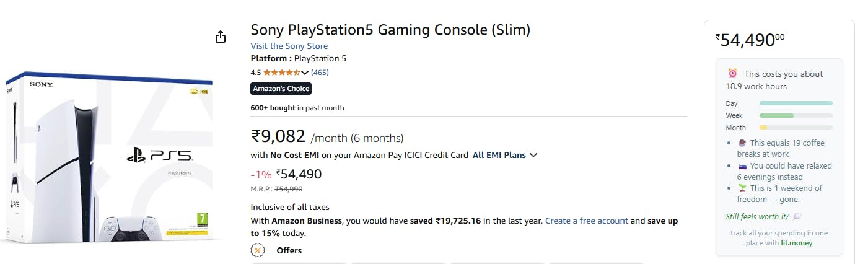Image resolution: width=868 pixels, height=264 pixels.
Task: Click the Day work-hours progress bar
Action: pos(796,103)
